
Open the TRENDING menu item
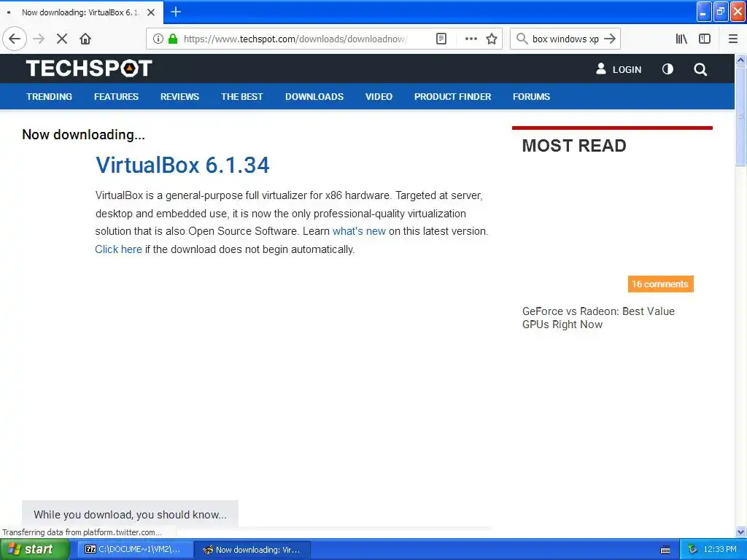click(49, 97)
